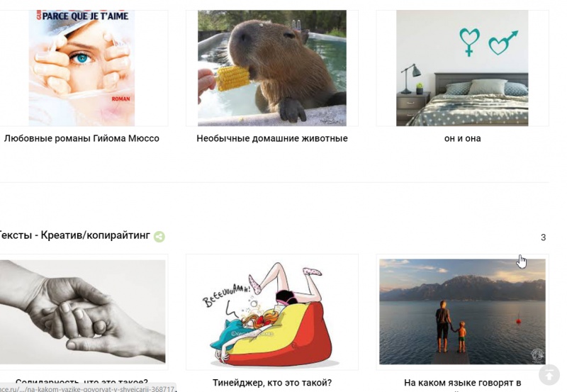The width and height of the screenshot is (567, 392).
Task: Open the capybara eating corn thumbnail
Action: tap(272, 68)
